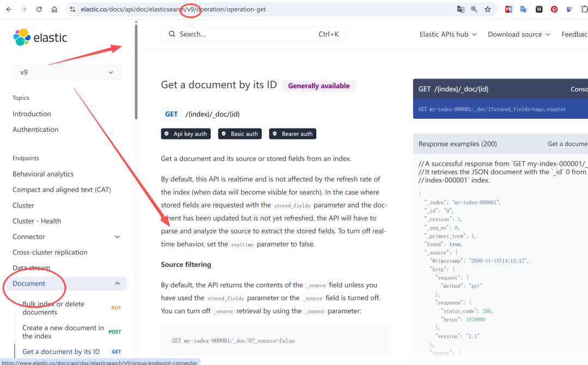Click the Generally available badge
Viewport: 588px width, 365px height.
pos(318,86)
